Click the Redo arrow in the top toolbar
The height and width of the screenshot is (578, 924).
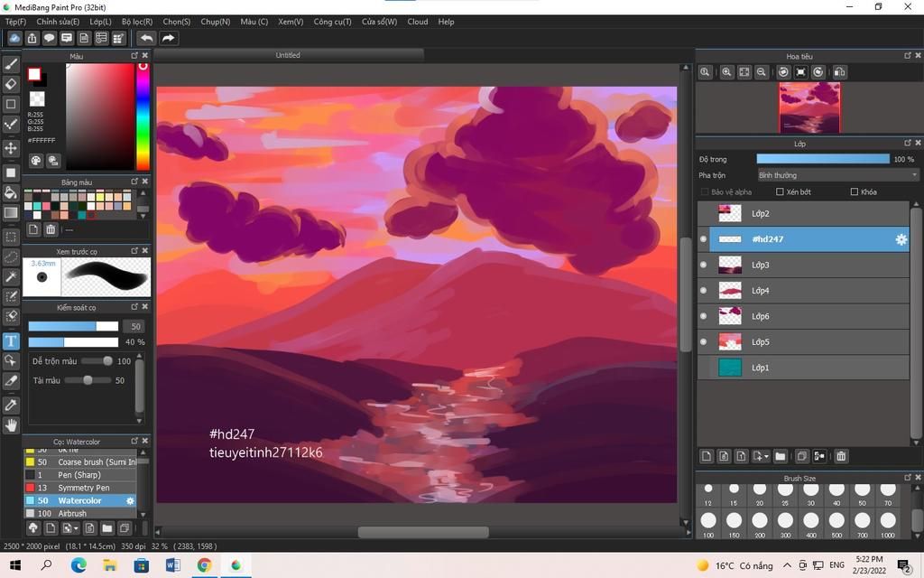pos(168,38)
